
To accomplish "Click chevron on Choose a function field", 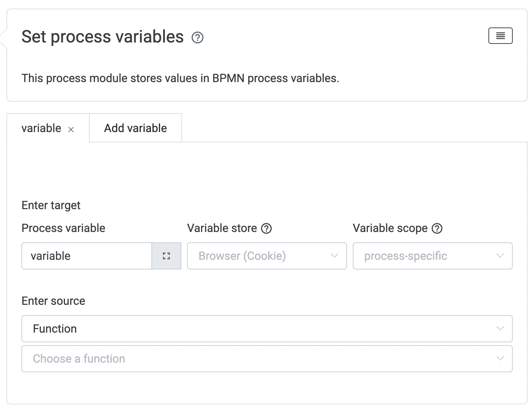I will (500, 359).
